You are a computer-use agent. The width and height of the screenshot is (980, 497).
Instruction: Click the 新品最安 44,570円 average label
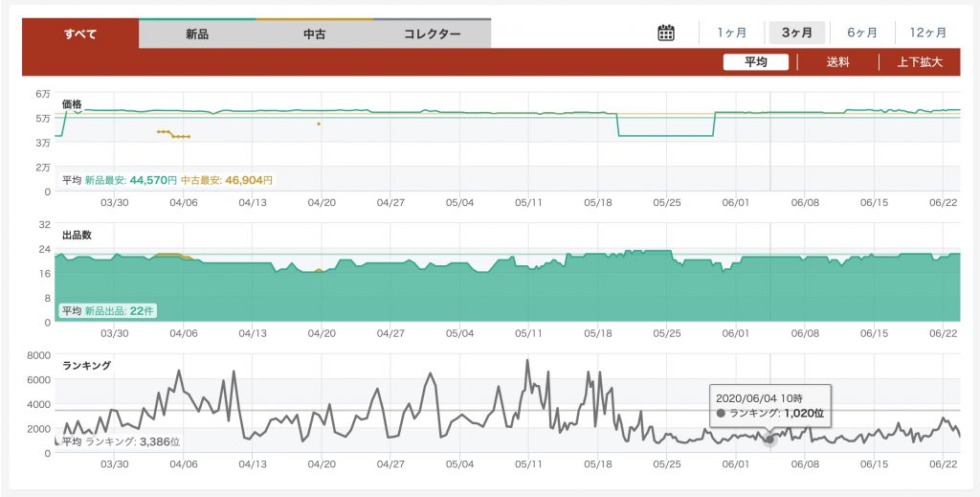click(x=130, y=180)
